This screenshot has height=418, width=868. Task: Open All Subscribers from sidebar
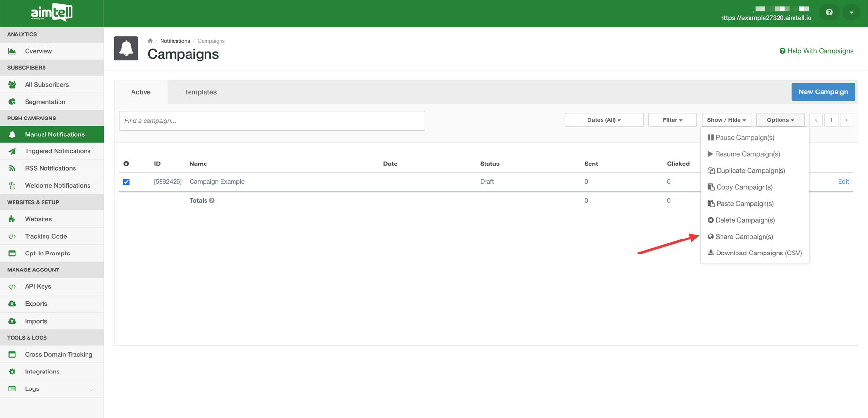pyautogui.click(x=46, y=85)
